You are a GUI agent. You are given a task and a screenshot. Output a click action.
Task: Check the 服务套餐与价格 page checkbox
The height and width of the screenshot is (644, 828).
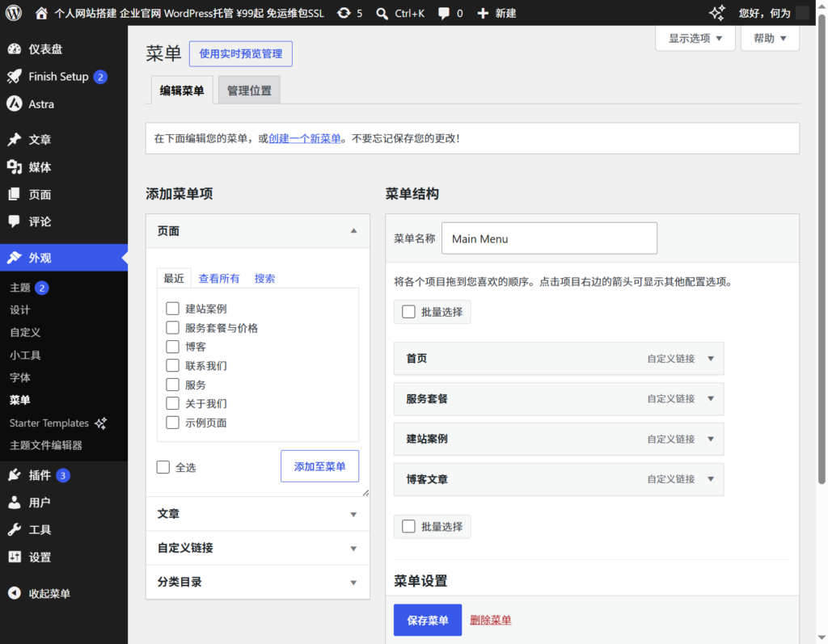173,327
